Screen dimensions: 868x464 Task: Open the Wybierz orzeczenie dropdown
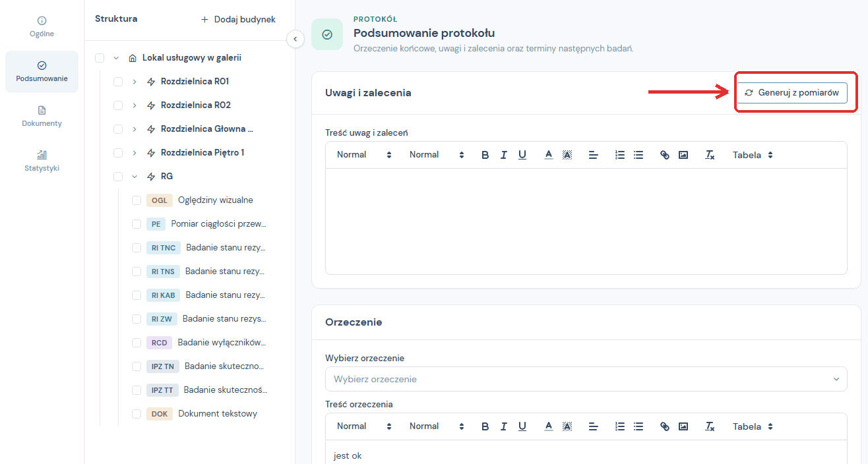(x=586, y=379)
